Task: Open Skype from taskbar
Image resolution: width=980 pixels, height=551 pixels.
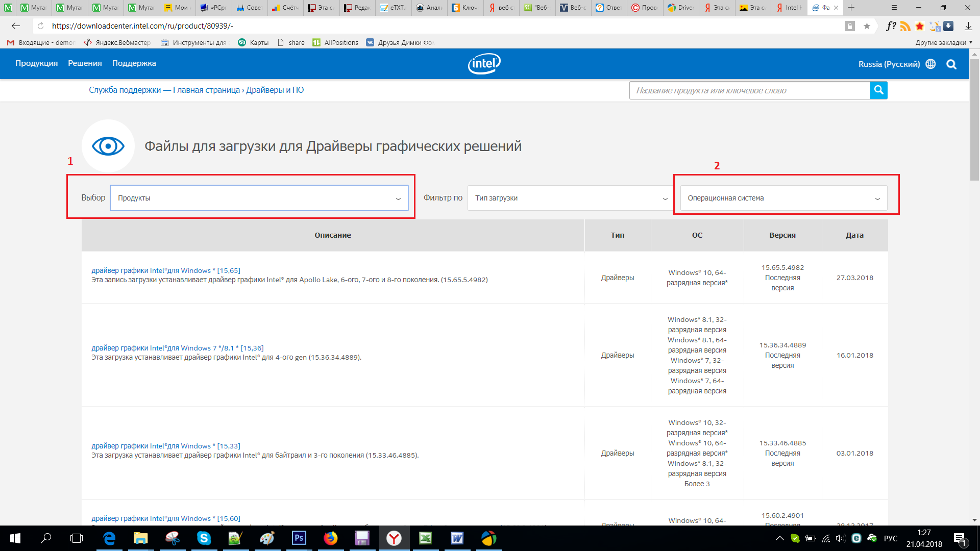Action: [204, 538]
